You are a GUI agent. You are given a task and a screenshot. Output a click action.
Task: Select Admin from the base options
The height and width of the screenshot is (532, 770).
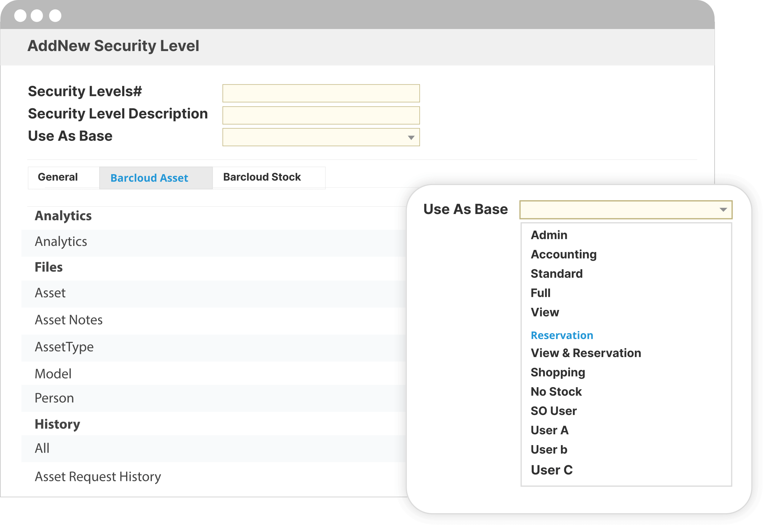pyautogui.click(x=548, y=235)
